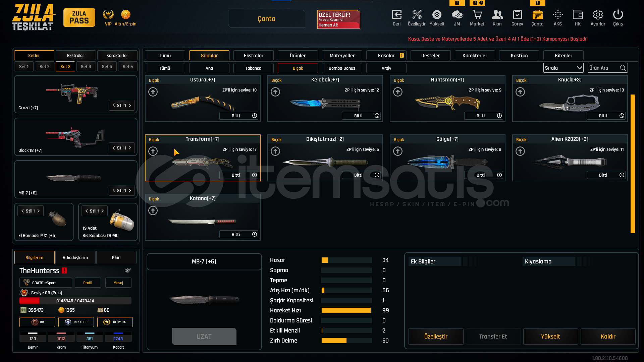Screen dimensions: 644x362
Task: Switch to the Kasalar tab
Action: click(x=386, y=55)
